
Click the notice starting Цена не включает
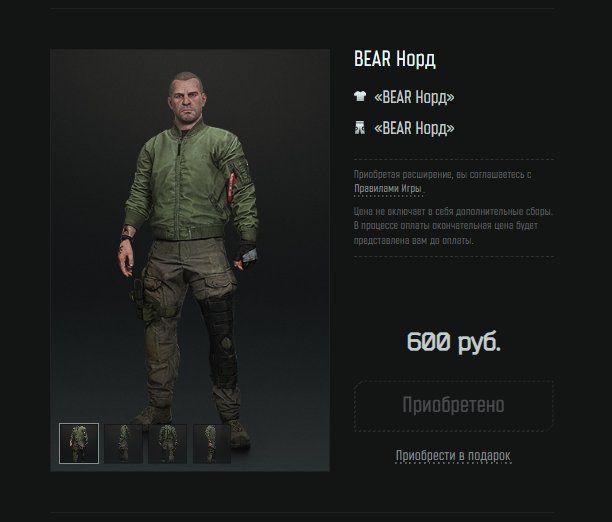tap(454, 226)
